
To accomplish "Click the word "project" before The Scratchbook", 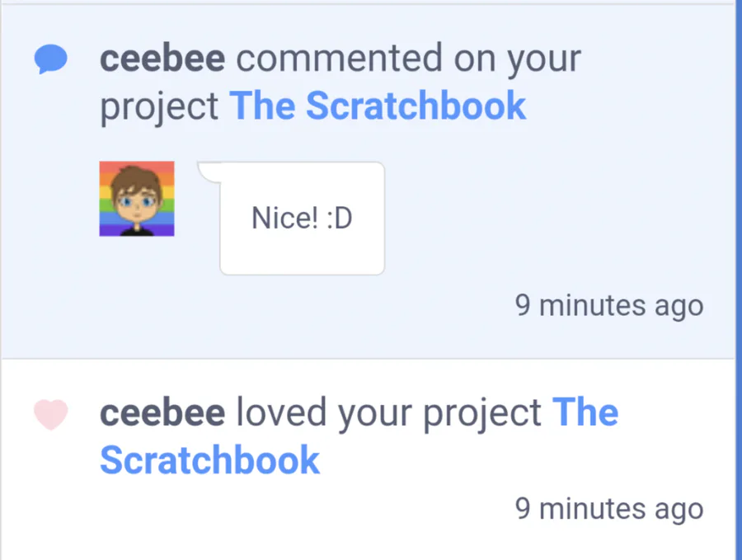I will point(159,106).
